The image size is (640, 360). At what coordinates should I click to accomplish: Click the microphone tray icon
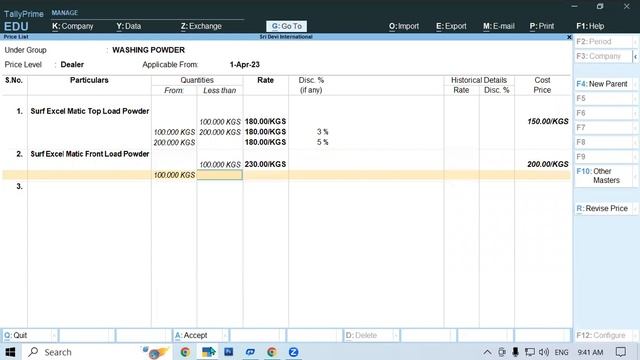pos(515,352)
